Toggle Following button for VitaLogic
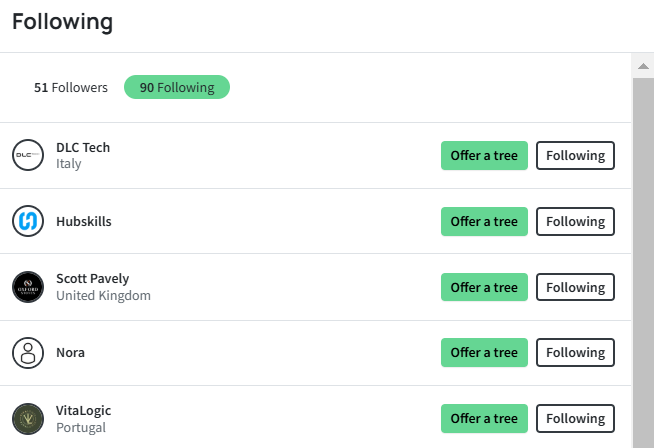This screenshot has height=448, width=654. point(575,418)
